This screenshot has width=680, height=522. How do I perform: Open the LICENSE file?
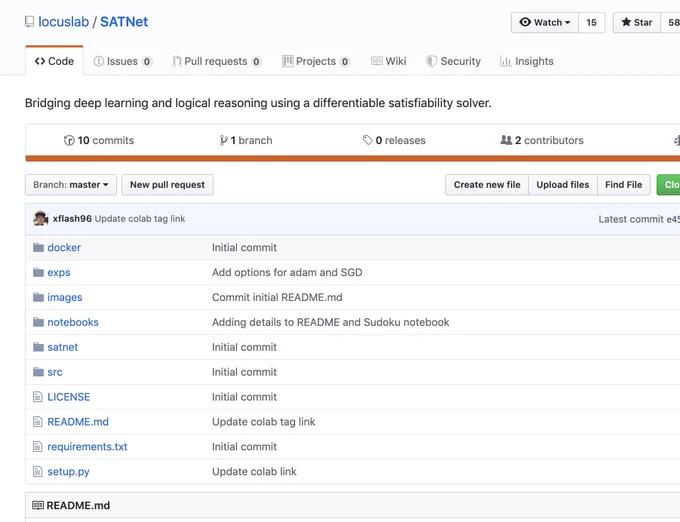pos(69,397)
